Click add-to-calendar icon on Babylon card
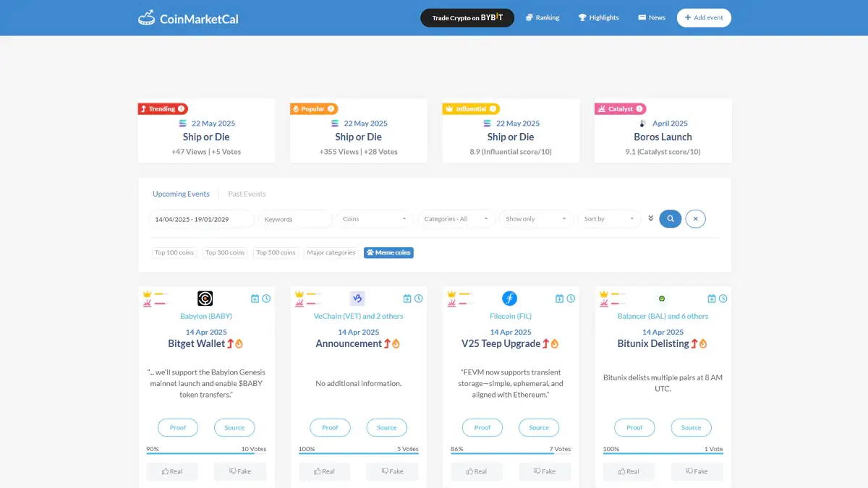868x488 pixels. click(x=255, y=299)
